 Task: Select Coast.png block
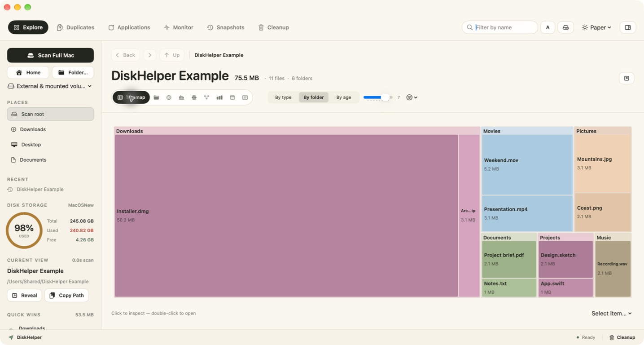point(603,212)
